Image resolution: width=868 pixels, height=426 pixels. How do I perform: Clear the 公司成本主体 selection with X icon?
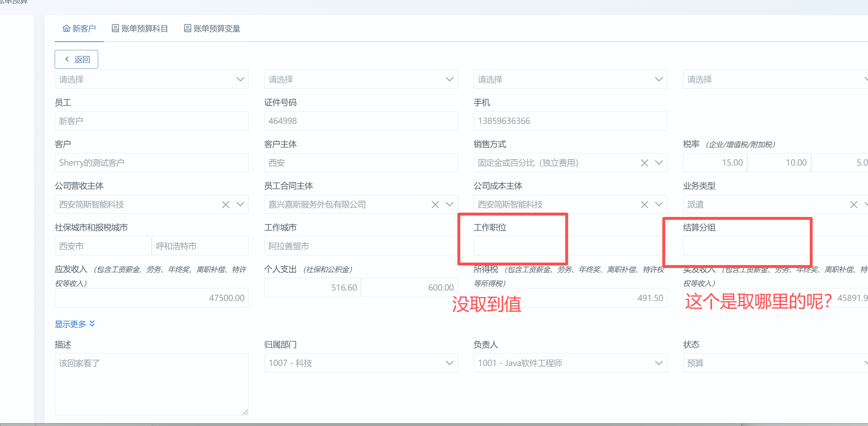(644, 205)
